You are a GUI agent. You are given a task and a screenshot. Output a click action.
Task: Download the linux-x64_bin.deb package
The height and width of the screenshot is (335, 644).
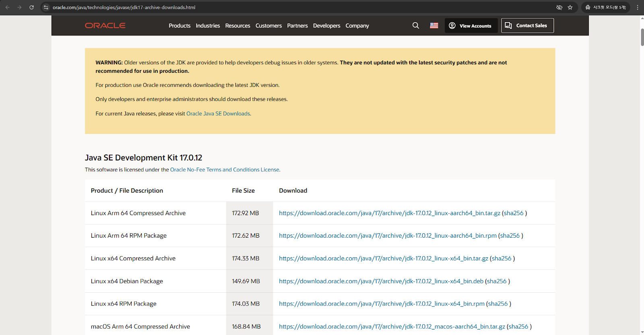click(381, 281)
